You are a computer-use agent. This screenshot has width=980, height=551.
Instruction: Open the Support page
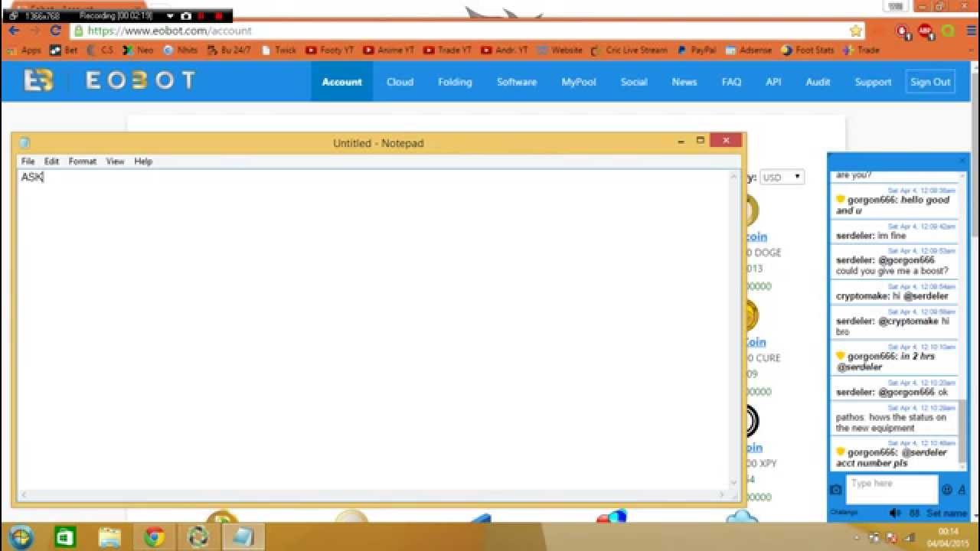(873, 82)
